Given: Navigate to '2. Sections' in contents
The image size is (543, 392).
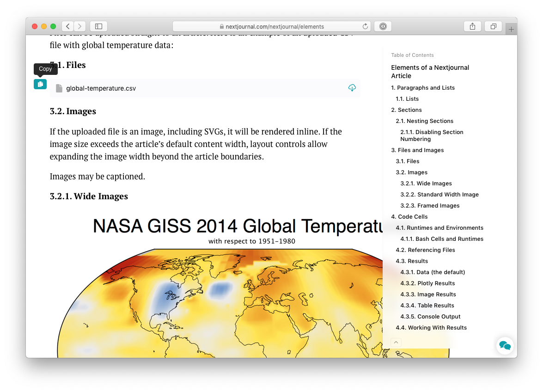Looking at the screenshot, I should pos(407,110).
